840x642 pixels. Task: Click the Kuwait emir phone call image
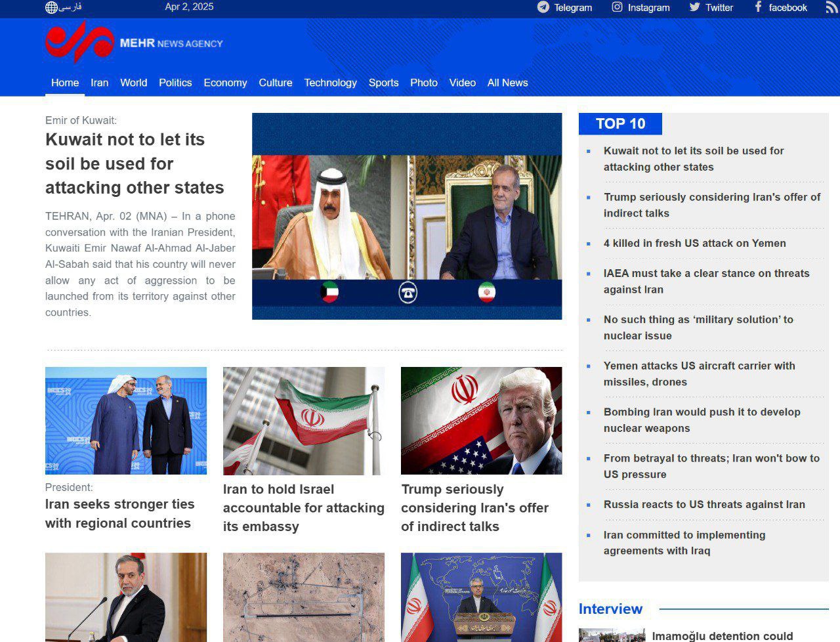pos(407,216)
